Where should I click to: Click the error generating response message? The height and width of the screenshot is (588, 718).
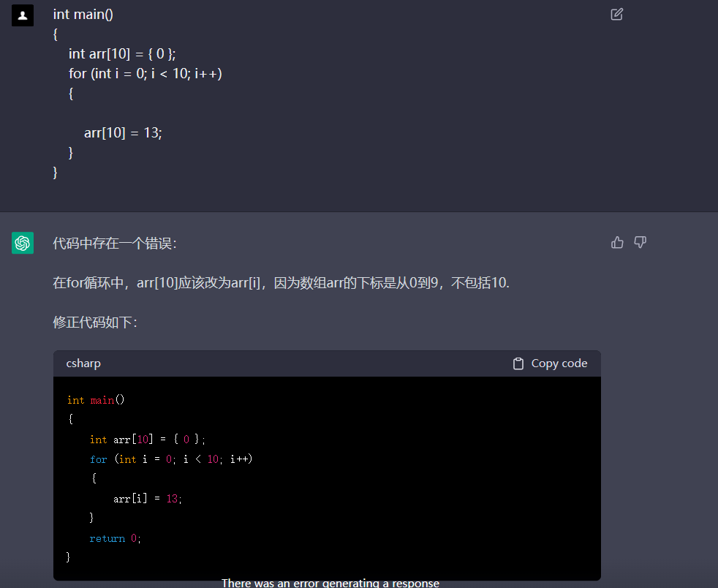point(330,583)
